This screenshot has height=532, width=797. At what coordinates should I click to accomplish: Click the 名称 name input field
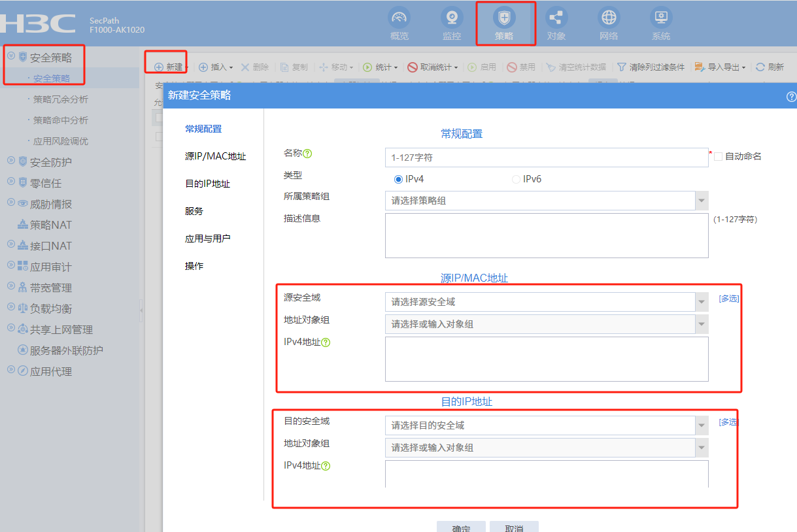[x=546, y=158]
